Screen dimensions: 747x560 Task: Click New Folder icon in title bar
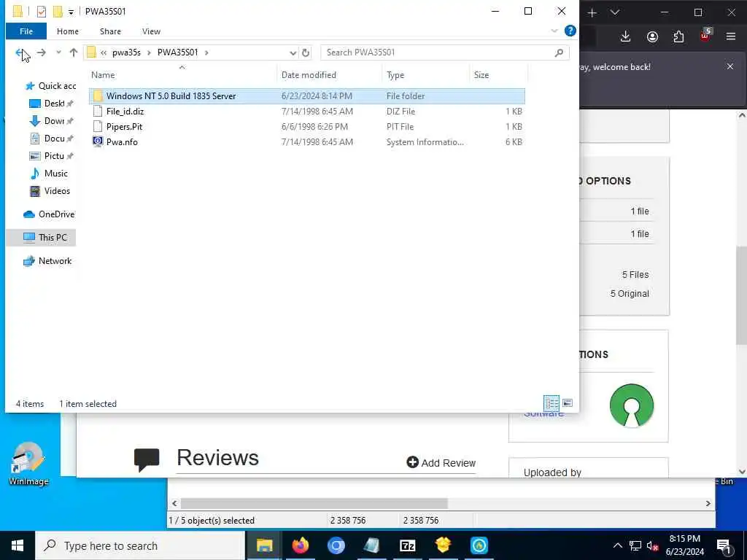pyautogui.click(x=58, y=12)
